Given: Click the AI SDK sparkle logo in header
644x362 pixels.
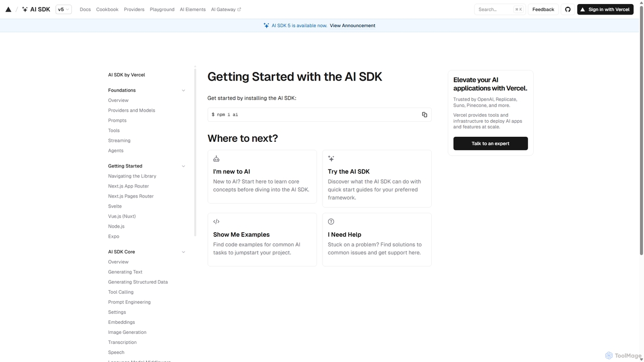Looking at the screenshot, I should pos(25,10).
